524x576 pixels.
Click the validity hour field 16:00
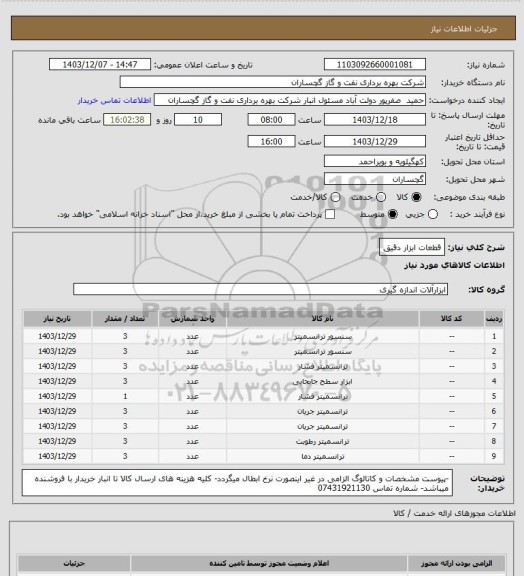coord(272,141)
